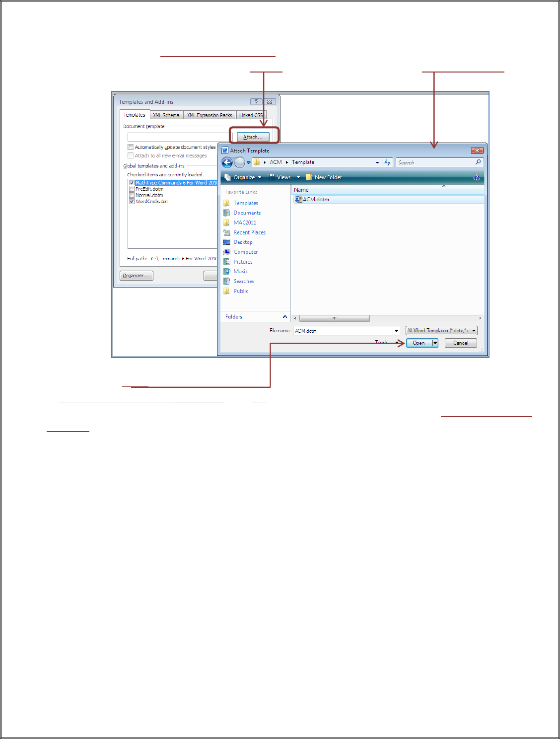Click the Back navigation arrow in Attach Template
Viewport: 560px width, 739px height.
(227, 162)
